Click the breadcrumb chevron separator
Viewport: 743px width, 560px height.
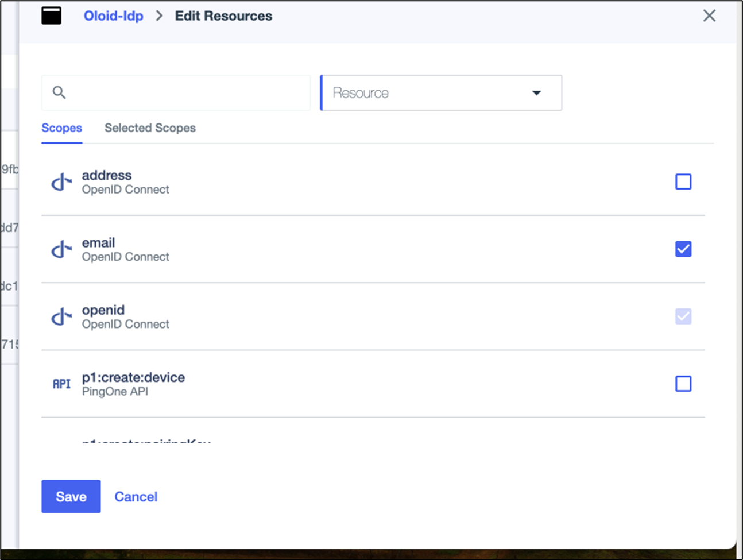click(160, 16)
